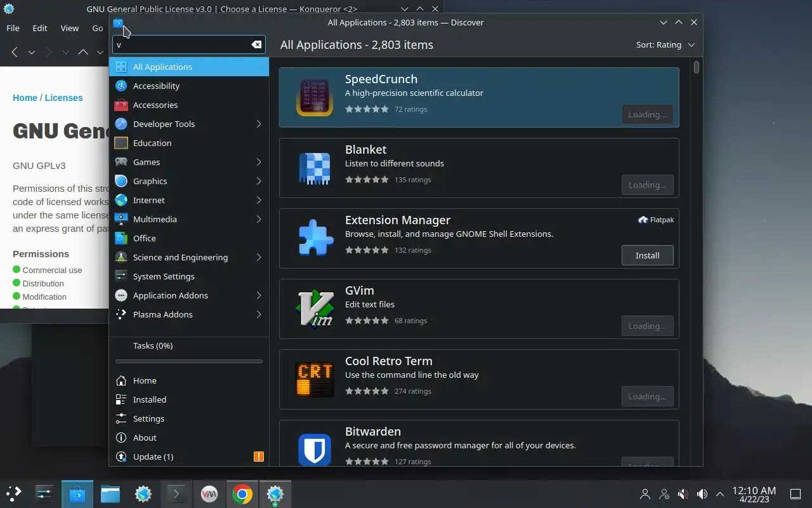
Task: Open Blanket app icon
Action: (315, 168)
